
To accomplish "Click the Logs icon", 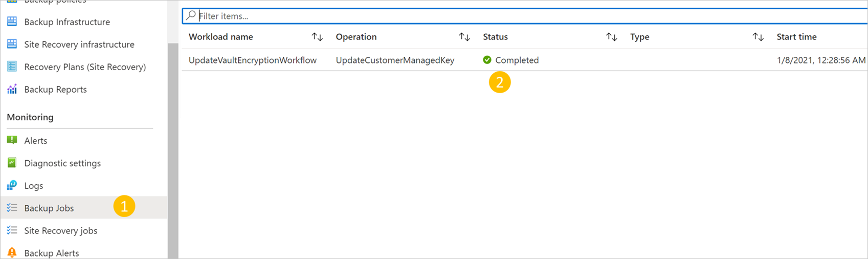I will 12,185.
